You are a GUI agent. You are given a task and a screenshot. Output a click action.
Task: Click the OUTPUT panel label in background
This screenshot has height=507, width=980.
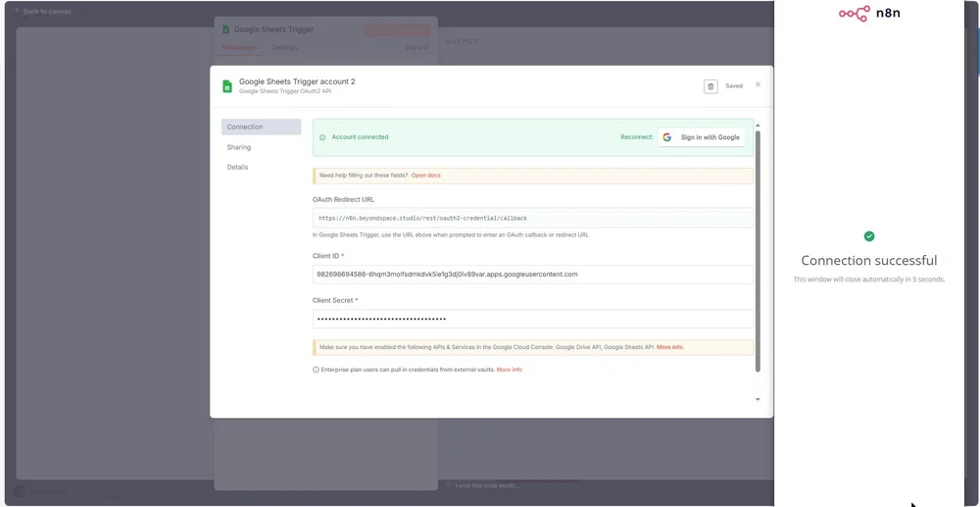click(x=462, y=42)
